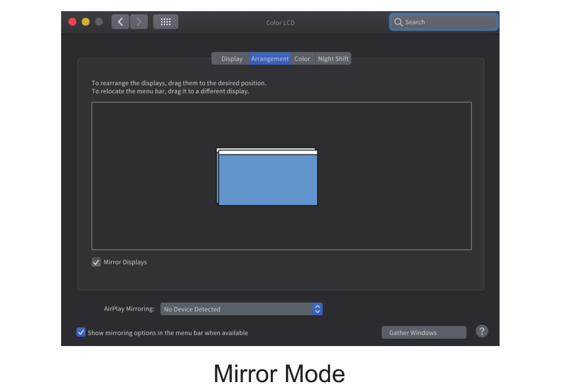Switch to the Night Shift tab
The width and height of the screenshot is (562, 392).
click(x=333, y=59)
